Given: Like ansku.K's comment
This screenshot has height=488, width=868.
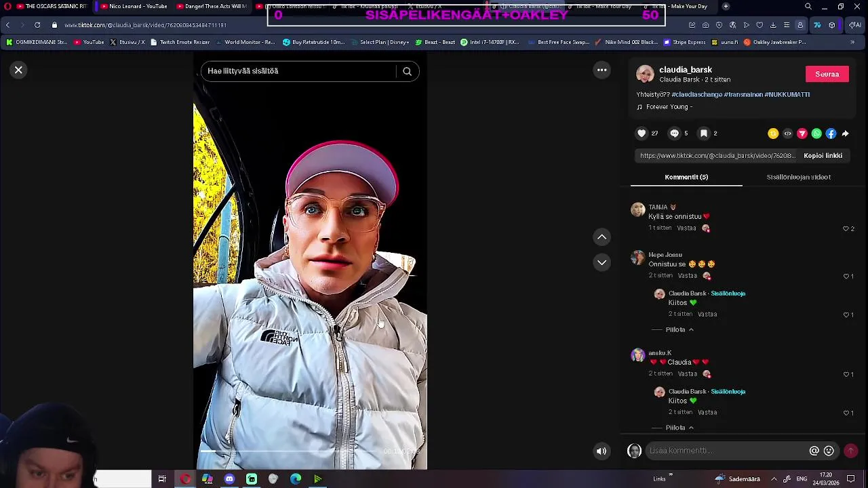Looking at the screenshot, I should pyautogui.click(x=846, y=374).
